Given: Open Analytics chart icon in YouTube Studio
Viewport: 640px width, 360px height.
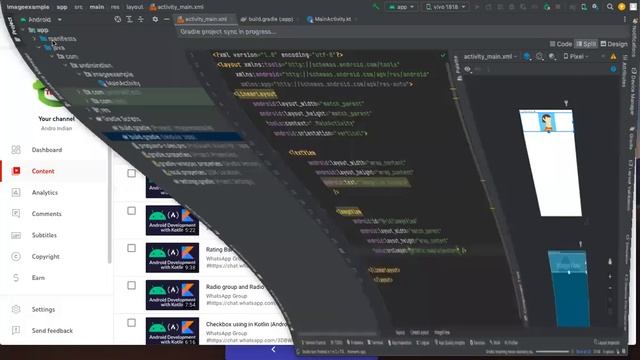Looking at the screenshot, I should click(16, 192).
